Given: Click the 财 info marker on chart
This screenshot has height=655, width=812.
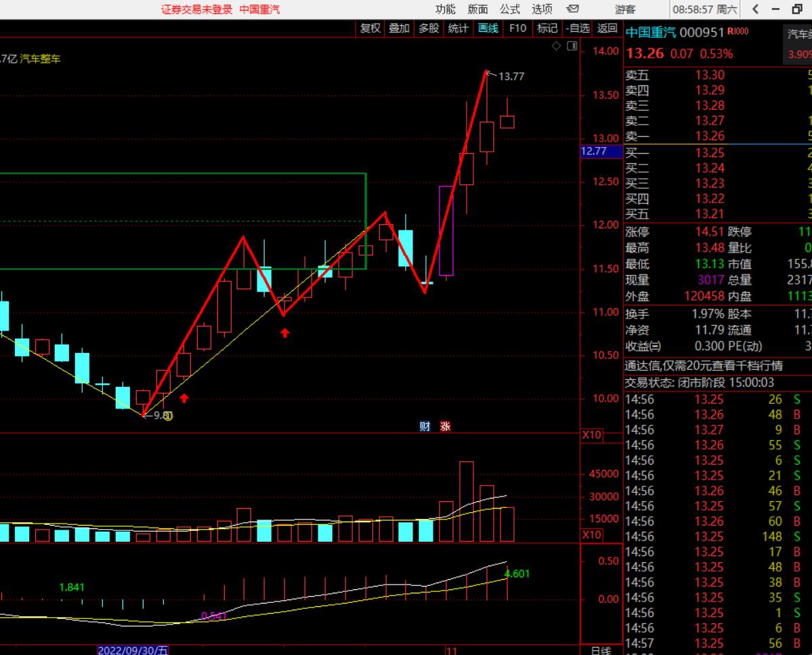Looking at the screenshot, I should click(425, 427).
